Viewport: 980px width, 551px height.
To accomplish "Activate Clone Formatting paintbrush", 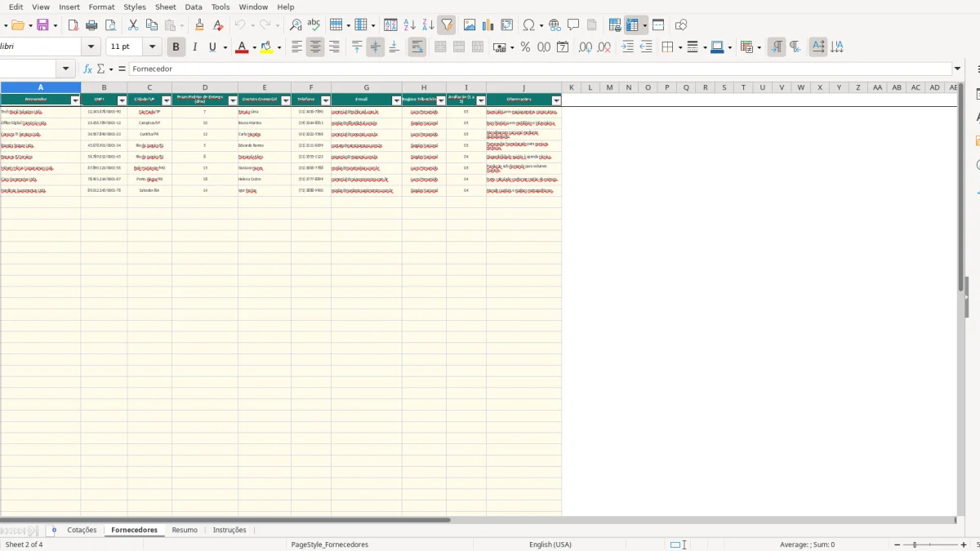I will pos(199,25).
